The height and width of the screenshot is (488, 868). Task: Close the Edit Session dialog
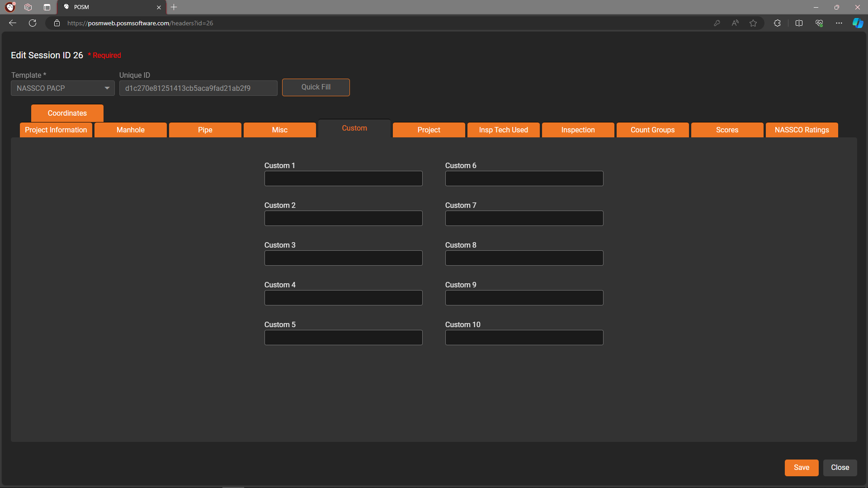coord(840,468)
